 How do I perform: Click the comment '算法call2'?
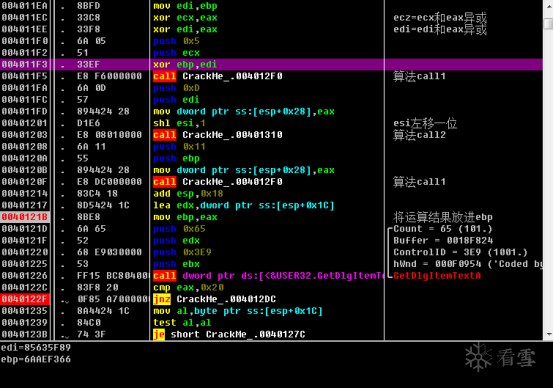point(419,135)
